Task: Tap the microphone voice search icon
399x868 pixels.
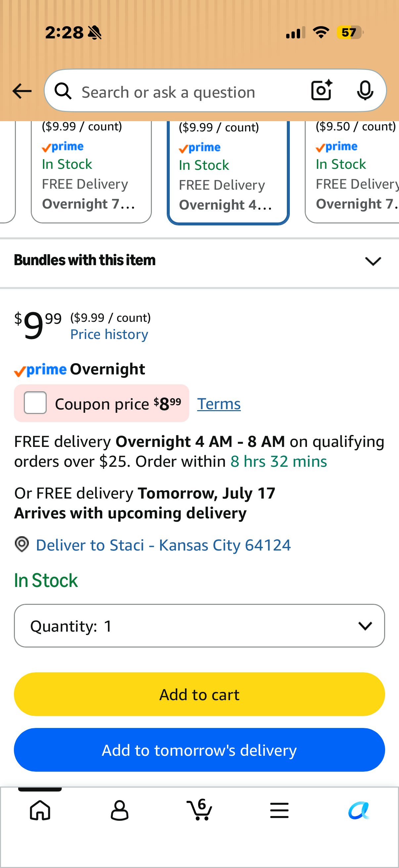Action: pos(365,91)
